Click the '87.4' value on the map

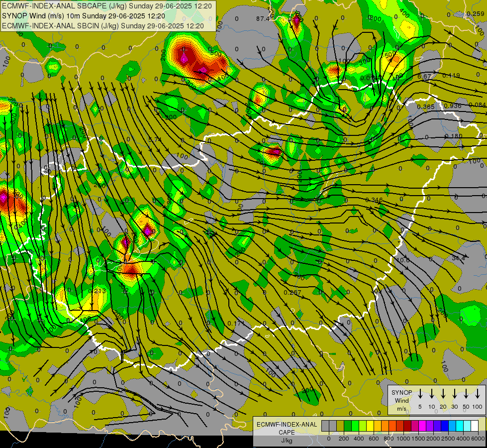[263, 19]
